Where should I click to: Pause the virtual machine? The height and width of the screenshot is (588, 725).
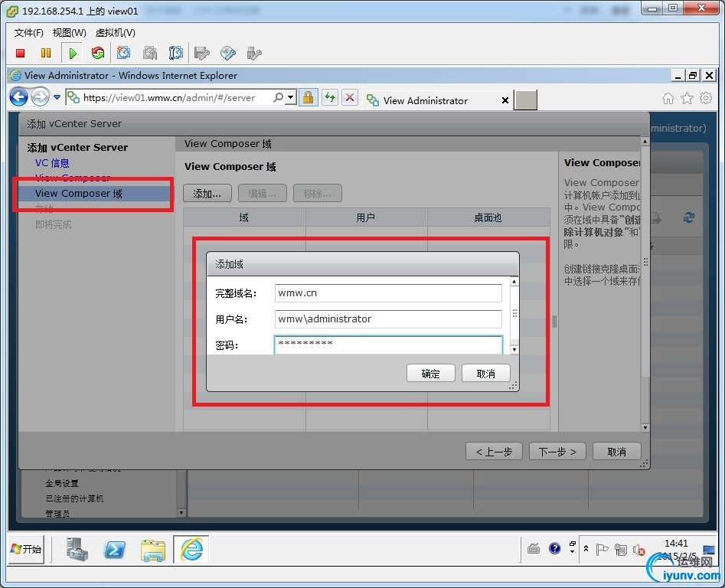(46, 53)
